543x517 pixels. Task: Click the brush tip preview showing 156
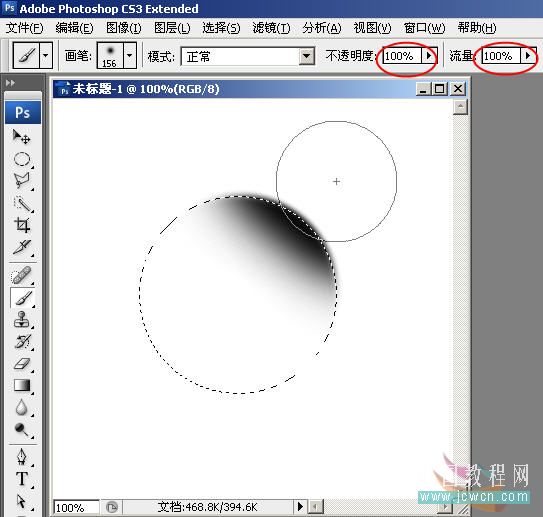coord(110,55)
